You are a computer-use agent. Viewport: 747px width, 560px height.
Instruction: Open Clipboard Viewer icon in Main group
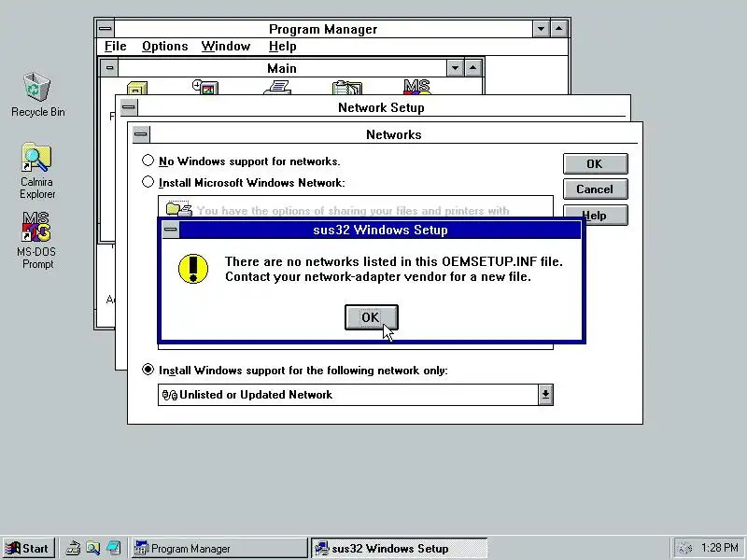[347, 88]
